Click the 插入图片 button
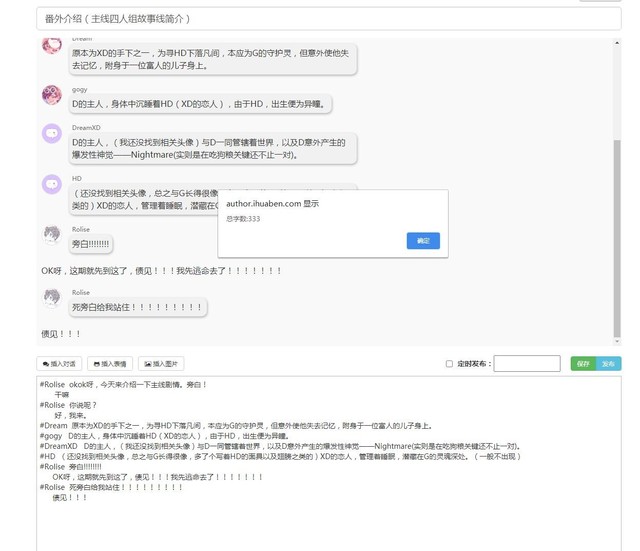 162,364
